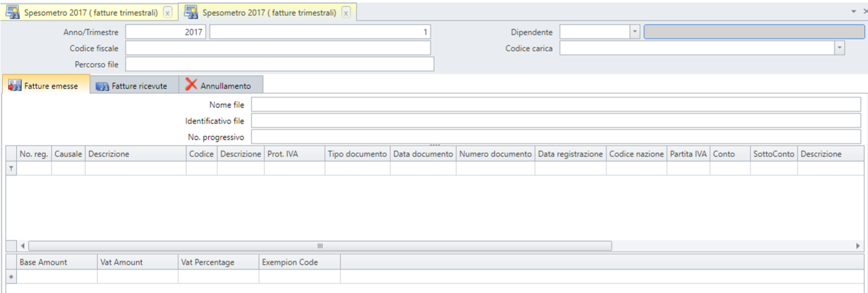Click the right arrow of the grid scrollbar
868x293 pixels.
pyautogui.click(x=858, y=246)
